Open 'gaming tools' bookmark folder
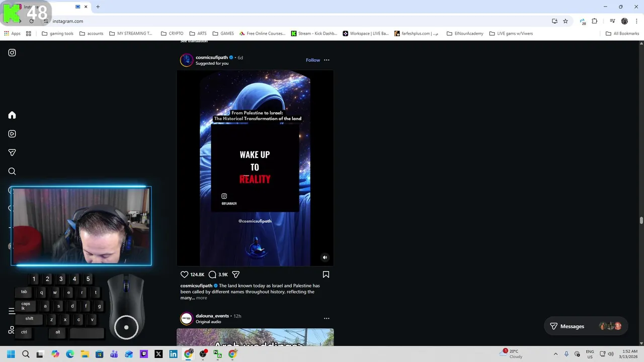 57,34
